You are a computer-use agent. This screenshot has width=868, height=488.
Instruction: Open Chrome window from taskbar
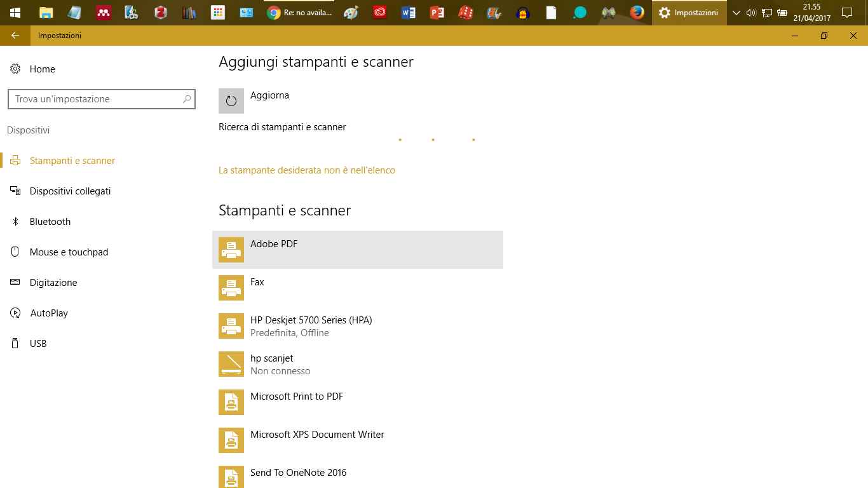click(300, 13)
